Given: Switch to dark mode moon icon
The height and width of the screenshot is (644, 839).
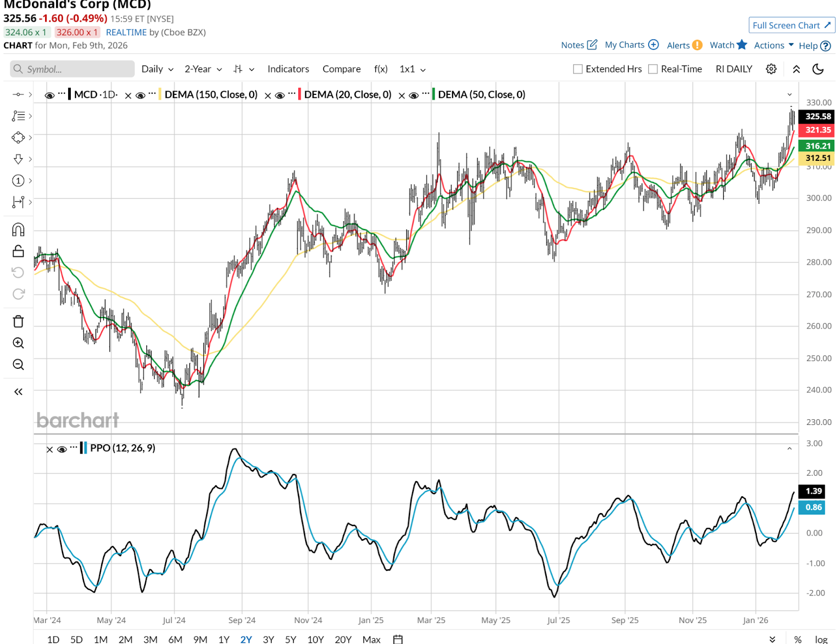Looking at the screenshot, I should click(818, 69).
